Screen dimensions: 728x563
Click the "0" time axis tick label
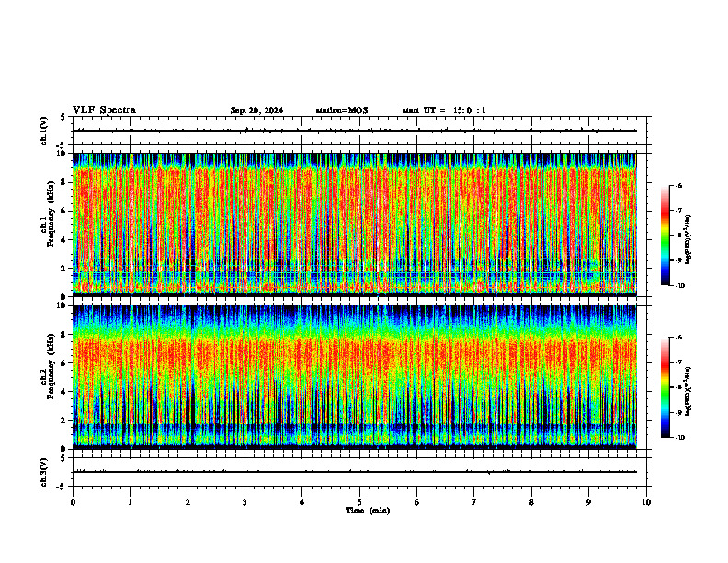click(x=73, y=502)
